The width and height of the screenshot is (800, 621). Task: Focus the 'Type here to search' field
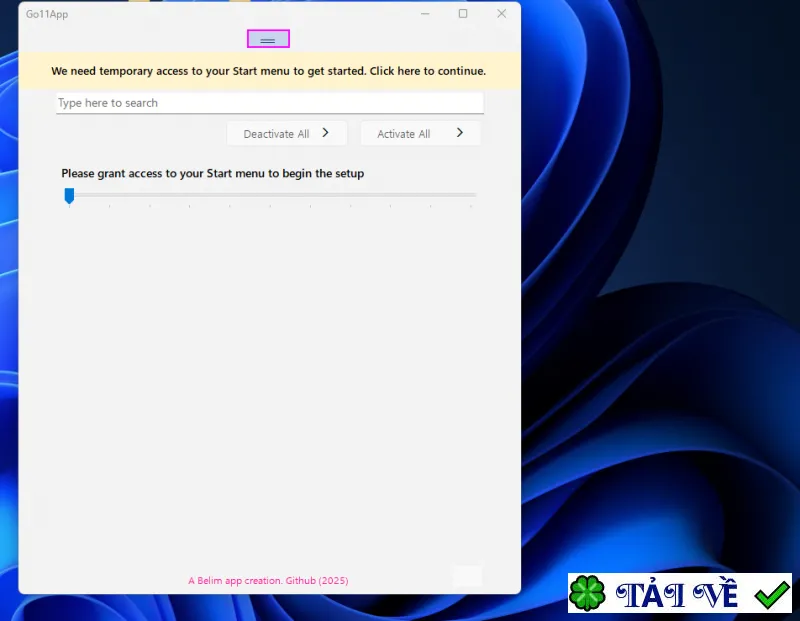coord(269,103)
